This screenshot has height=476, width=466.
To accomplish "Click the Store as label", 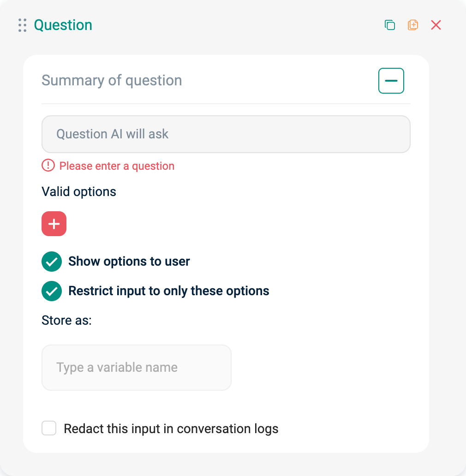I will [66, 320].
